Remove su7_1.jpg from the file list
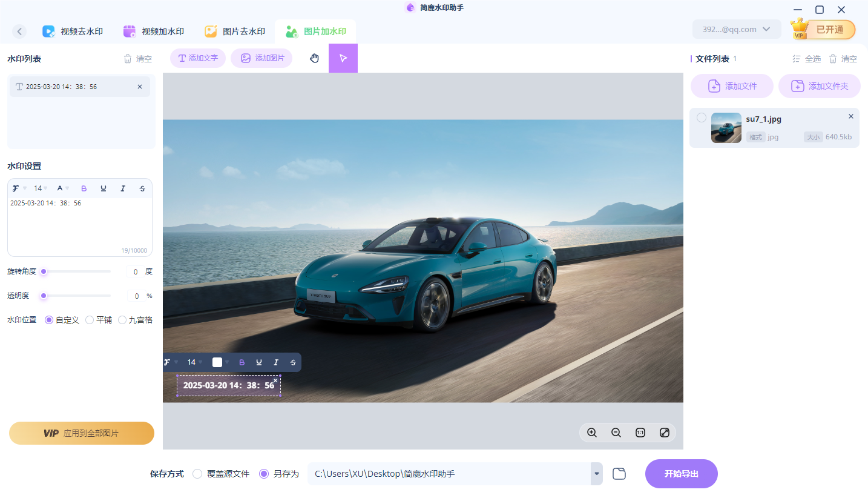The height and width of the screenshot is (498, 868). 851,116
